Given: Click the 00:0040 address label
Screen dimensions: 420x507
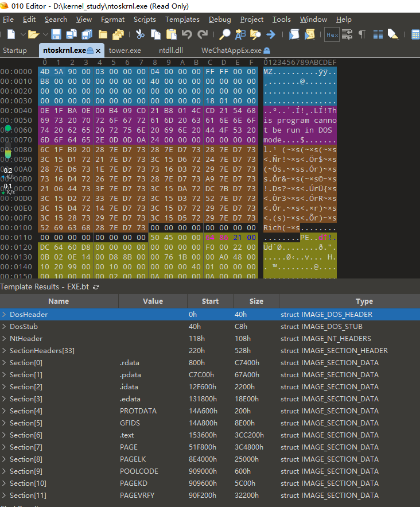Looking at the screenshot, I should [x=16, y=111].
